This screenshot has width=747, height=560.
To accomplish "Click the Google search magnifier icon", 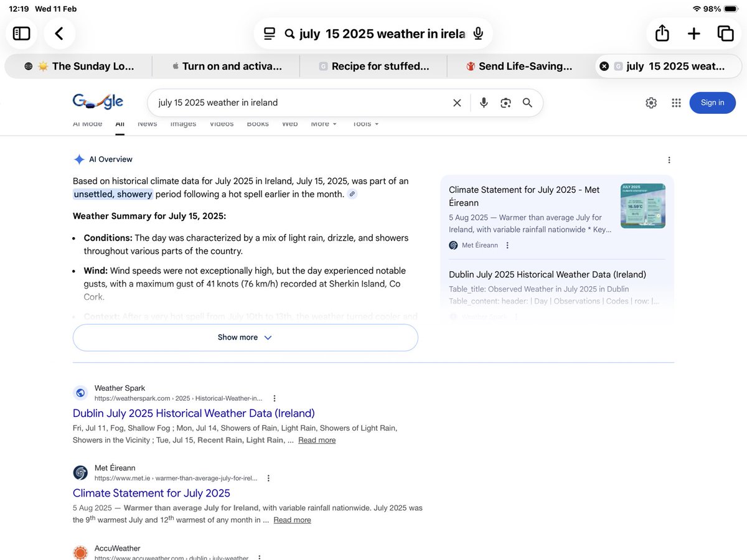I will click(x=527, y=103).
